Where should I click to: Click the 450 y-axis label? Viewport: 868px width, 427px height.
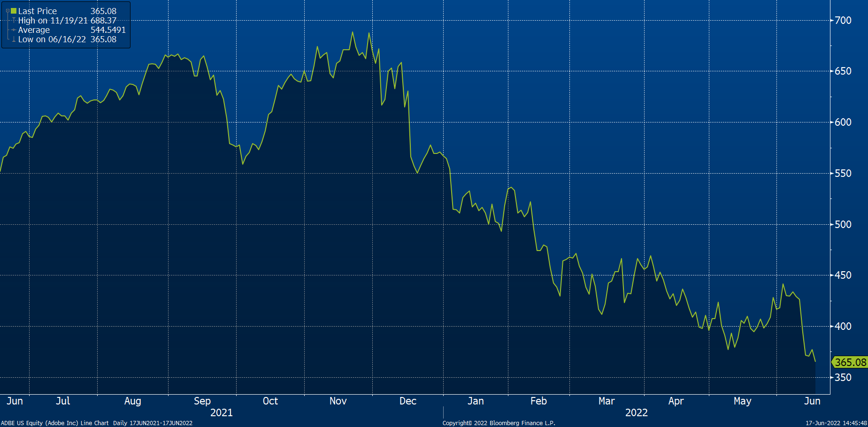coord(843,275)
